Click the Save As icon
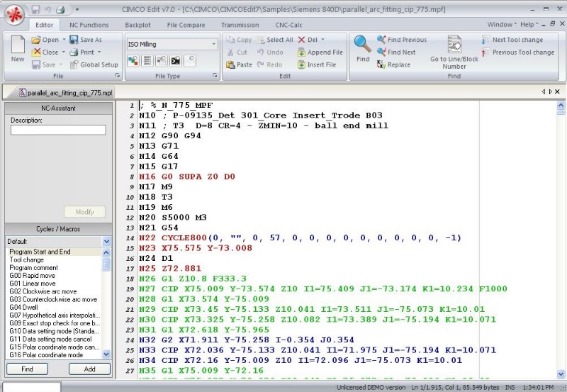Screen dimensions: 567x392 click(74, 40)
